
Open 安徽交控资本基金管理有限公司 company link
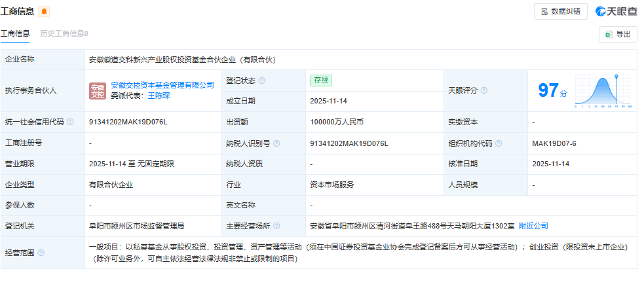pyautogui.click(x=162, y=85)
